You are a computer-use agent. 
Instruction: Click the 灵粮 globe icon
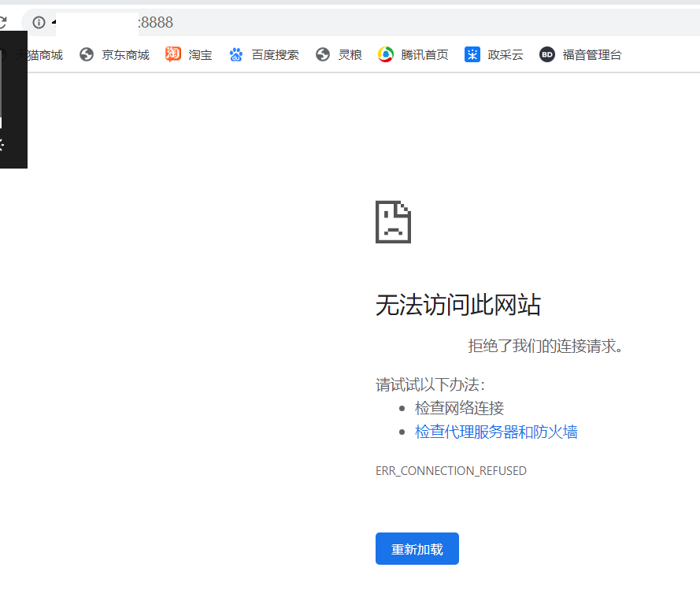pos(323,55)
